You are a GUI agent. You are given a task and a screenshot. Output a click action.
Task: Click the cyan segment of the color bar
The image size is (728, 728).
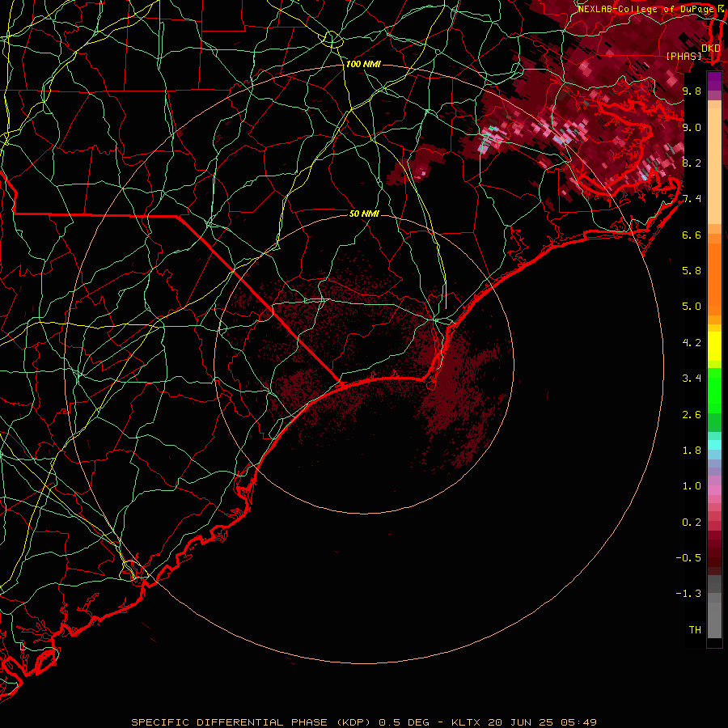pyautogui.click(x=714, y=445)
